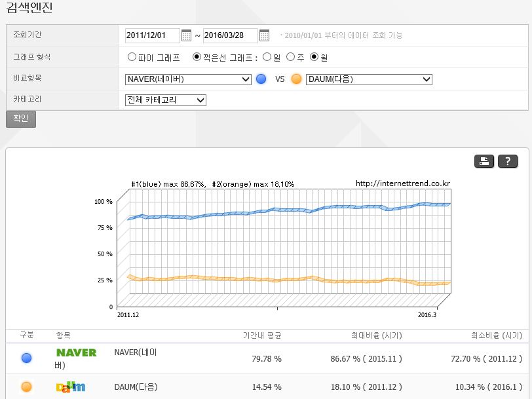The height and width of the screenshot is (399, 532).
Task: Open the end date calendar picker
Action: (264, 35)
